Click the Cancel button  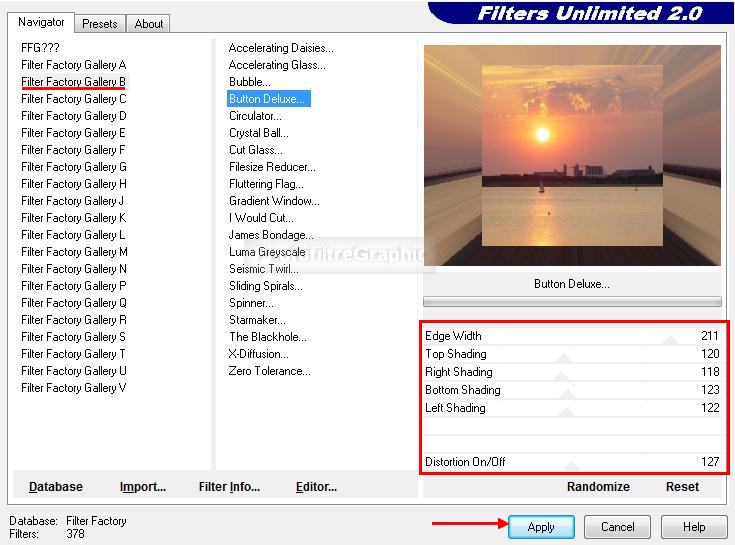(617, 527)
